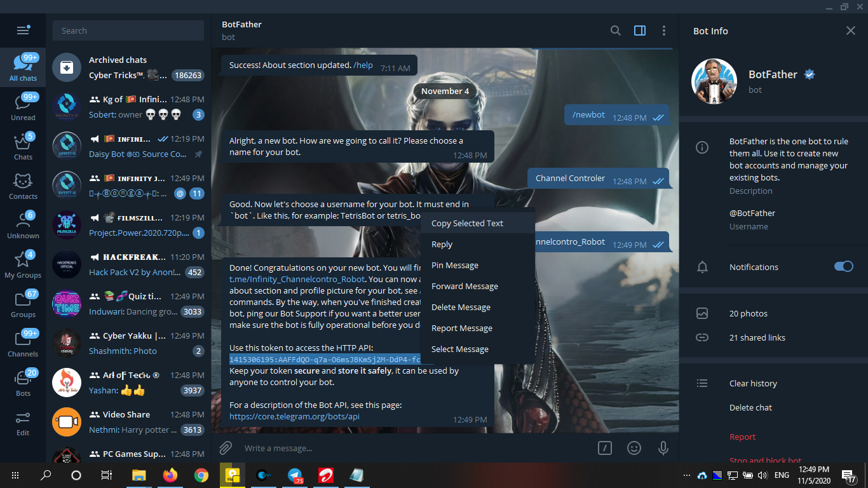
Task: Open Windows Start button in taskbar
Action: tap(15, 475)
